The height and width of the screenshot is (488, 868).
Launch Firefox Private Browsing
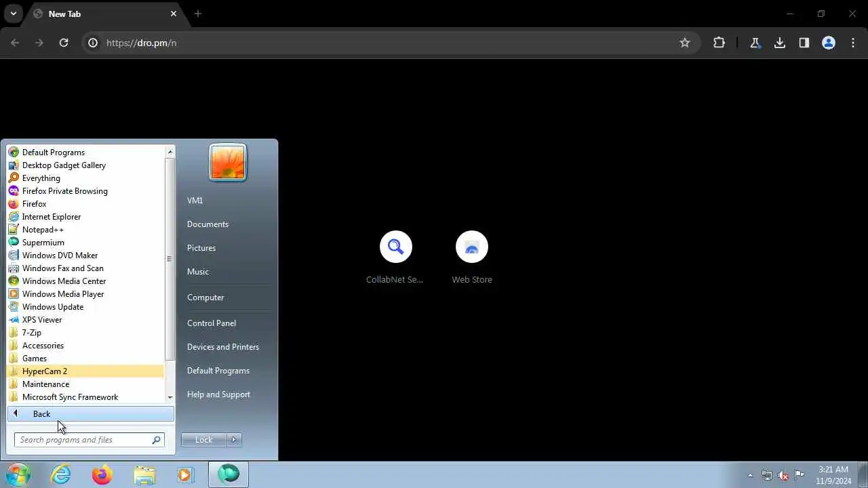tap(85, 191)
